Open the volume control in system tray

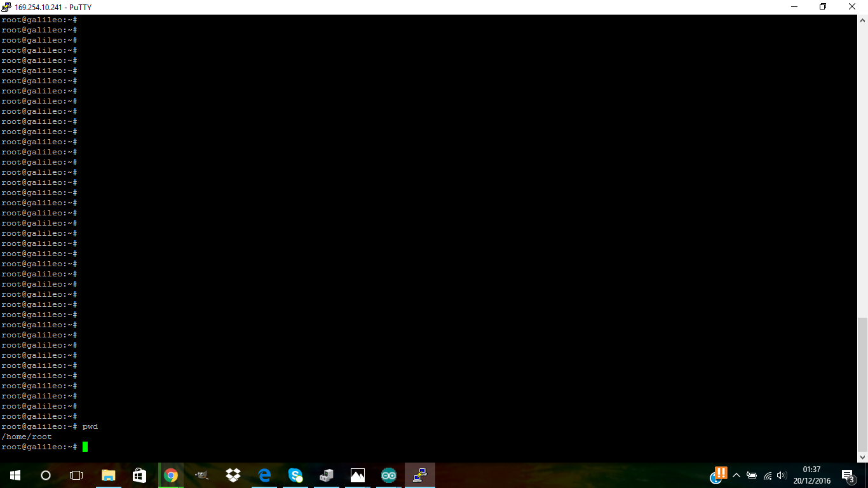pos(782,475)
